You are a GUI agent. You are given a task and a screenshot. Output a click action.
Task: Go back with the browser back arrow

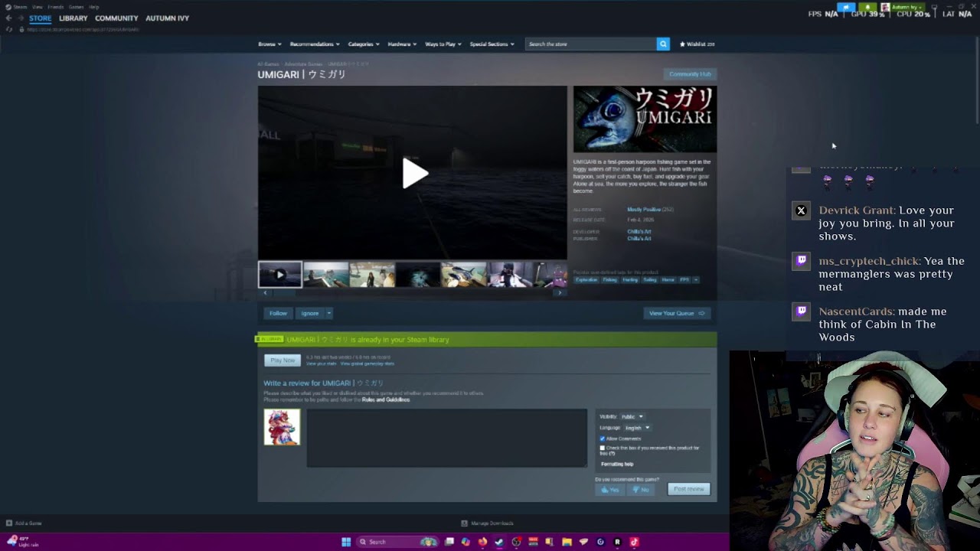point(8,18)
